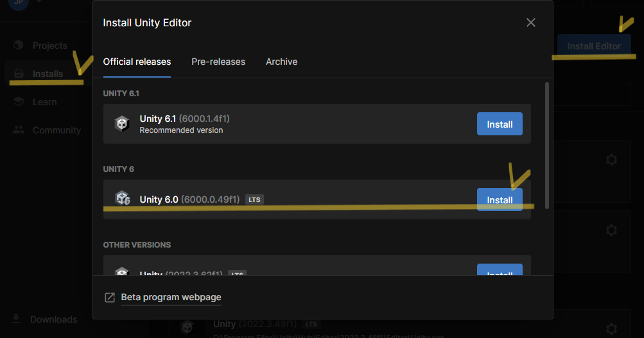
Task: Open Projects in the Hub sidebar
Action: pos(49,46)
